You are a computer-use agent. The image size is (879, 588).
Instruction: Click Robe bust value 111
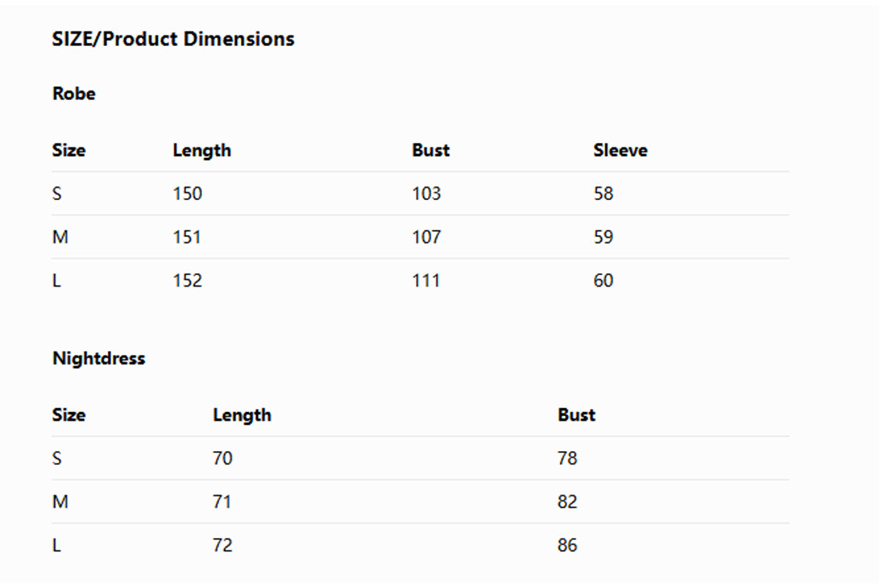(426, 281)
